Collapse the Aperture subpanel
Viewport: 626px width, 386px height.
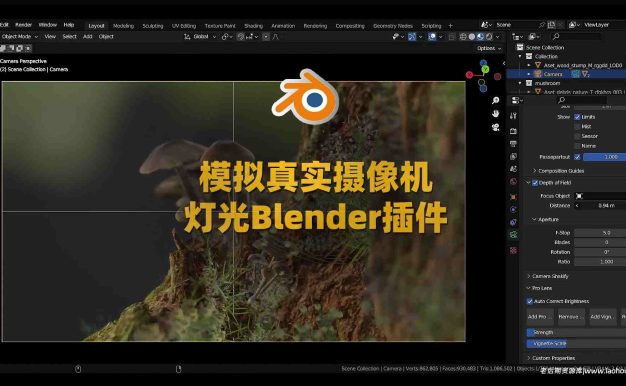coord(545,220)
